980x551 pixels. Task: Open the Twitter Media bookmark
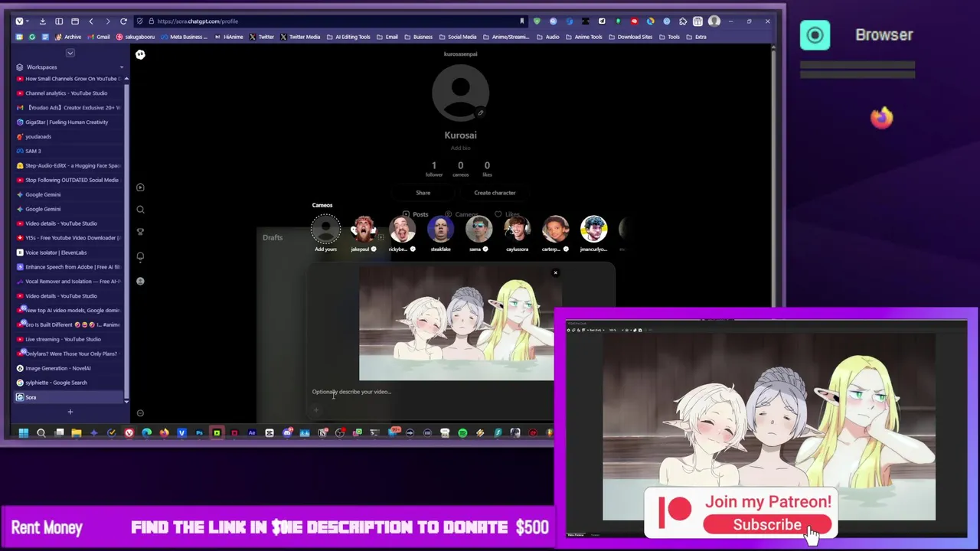[x=300, y=37]
